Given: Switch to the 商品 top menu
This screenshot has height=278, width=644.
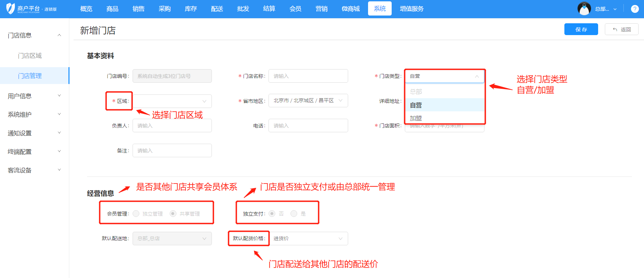Looking at the screenshot, I should 112,9.
